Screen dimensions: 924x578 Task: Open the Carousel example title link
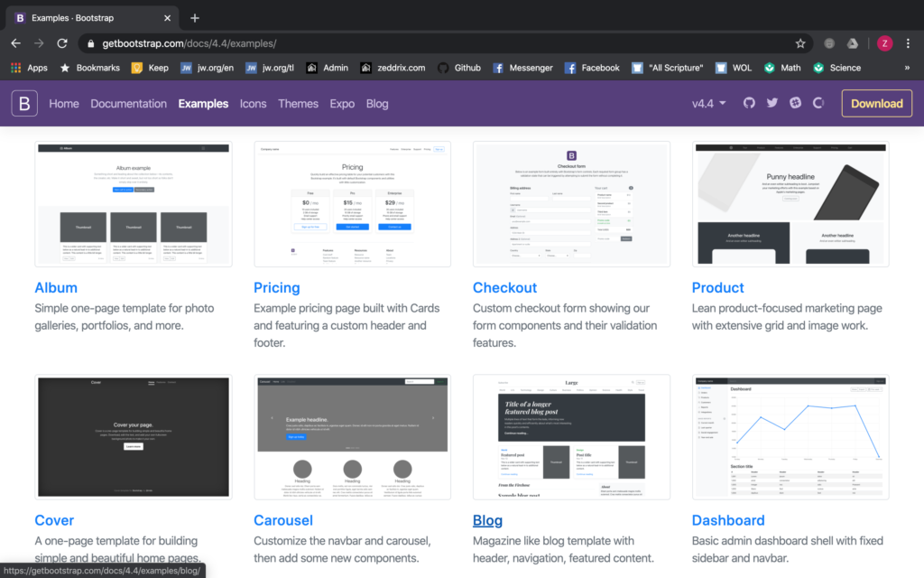pyautogui.click(x=282, y=520)
